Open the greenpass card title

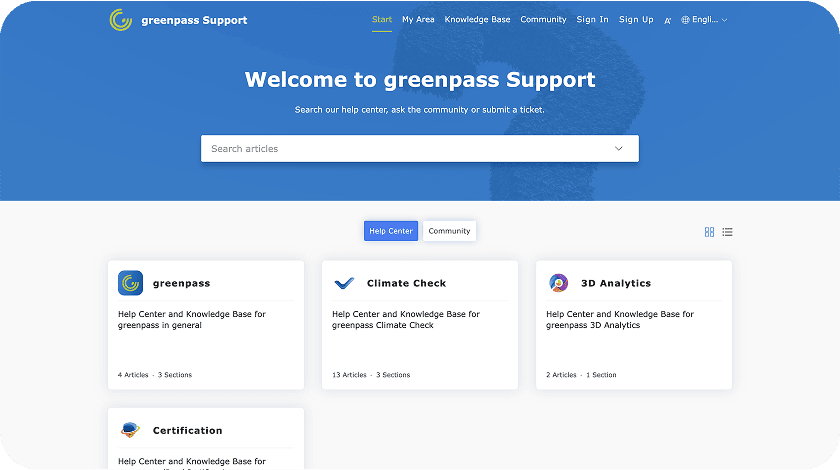click(181, 283)
